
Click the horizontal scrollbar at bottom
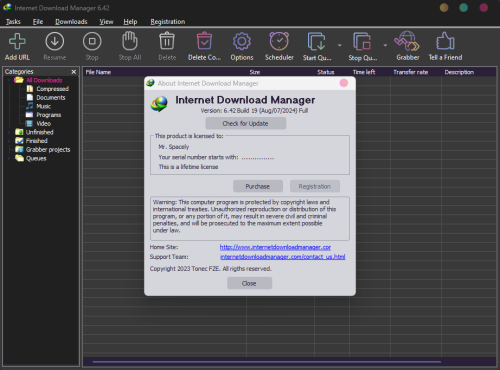pyautogui.click(x=267, y=361)
